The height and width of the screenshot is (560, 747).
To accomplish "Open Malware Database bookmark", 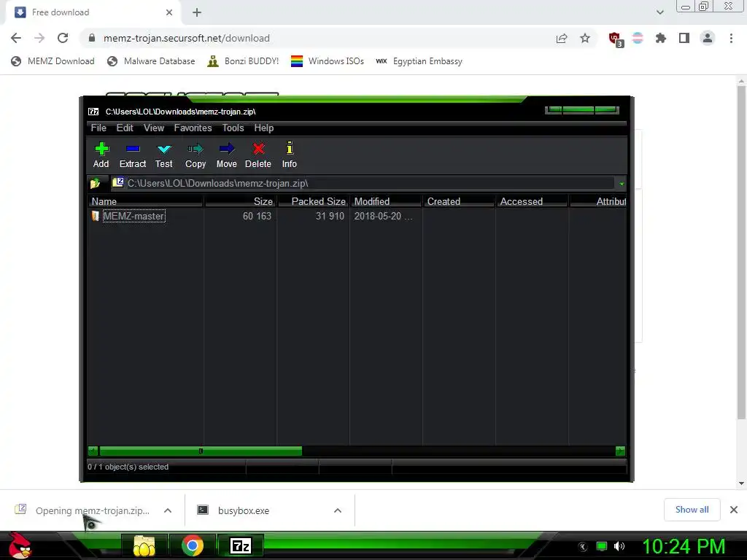I will click(x=152, y=61).
